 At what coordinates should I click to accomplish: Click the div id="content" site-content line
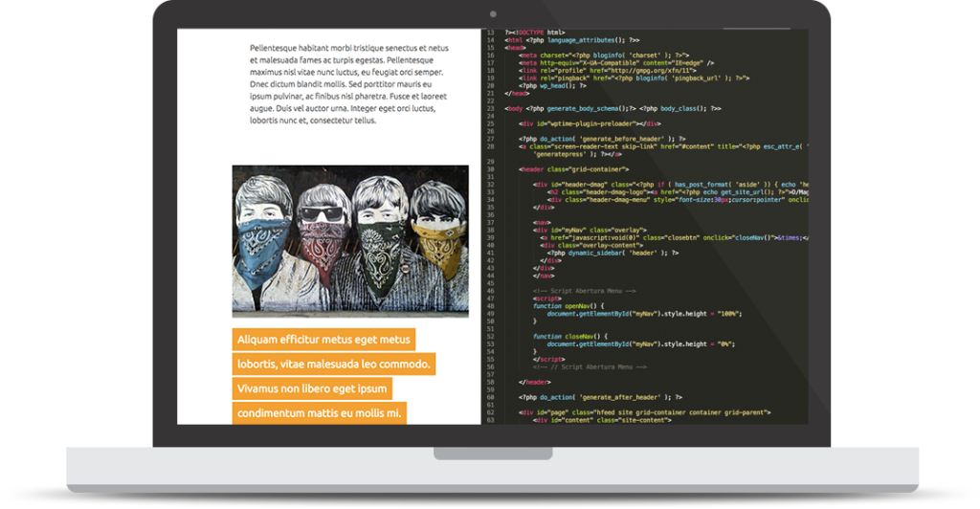coord(602,420)
